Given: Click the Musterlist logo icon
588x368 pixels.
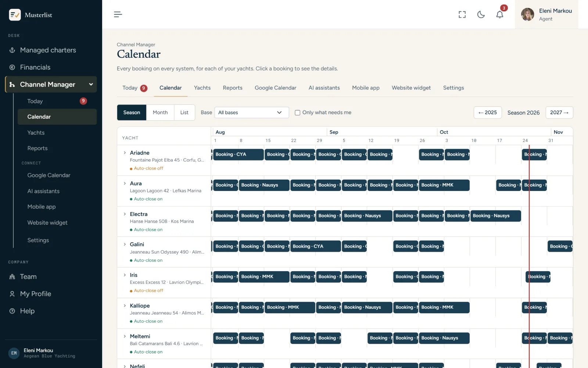Looking at the screenshot, I should pyautogui.click(x=15, y=15).
